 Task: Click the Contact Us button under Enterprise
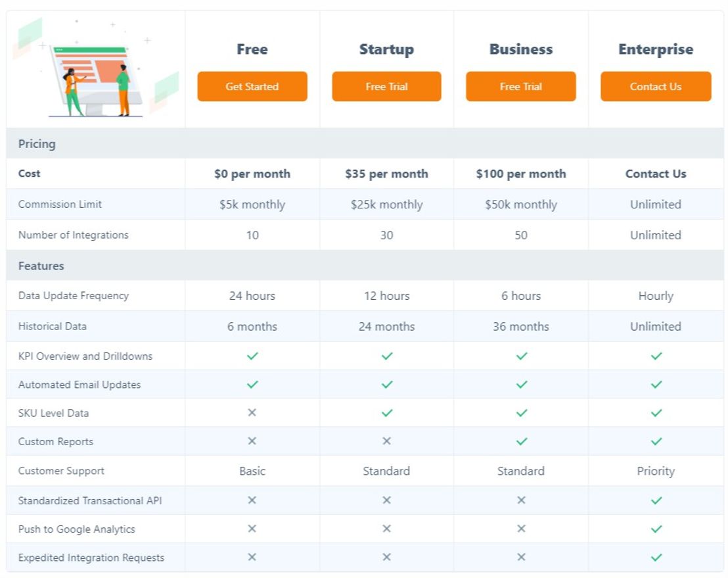pos(656,86)
